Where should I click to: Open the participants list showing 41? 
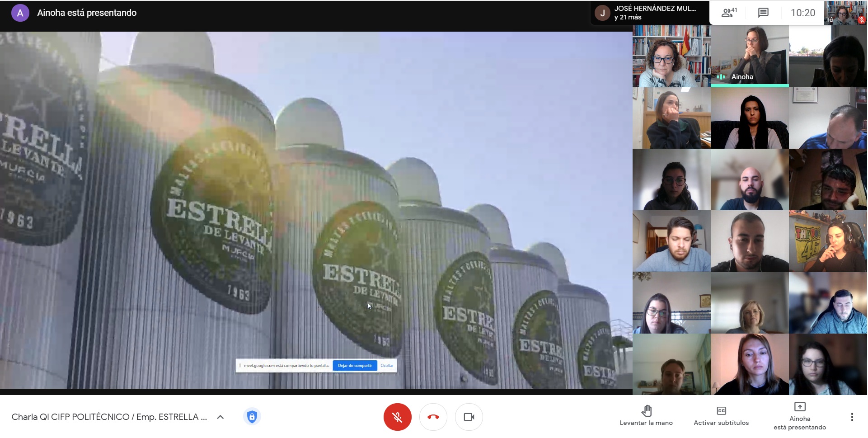tap(729, 13)
